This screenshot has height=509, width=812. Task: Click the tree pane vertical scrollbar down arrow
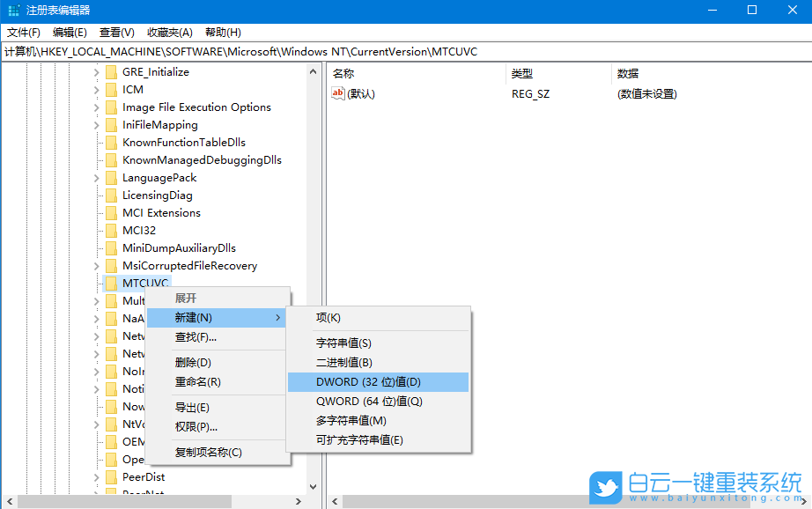click(x=313, y=485)
